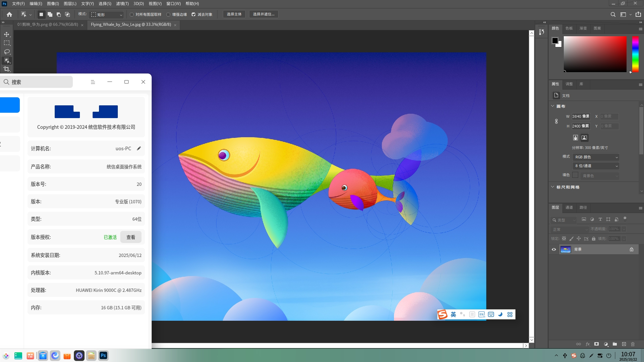
Task: Click the Home icon in options bar
Action: (x=9, y=14)
